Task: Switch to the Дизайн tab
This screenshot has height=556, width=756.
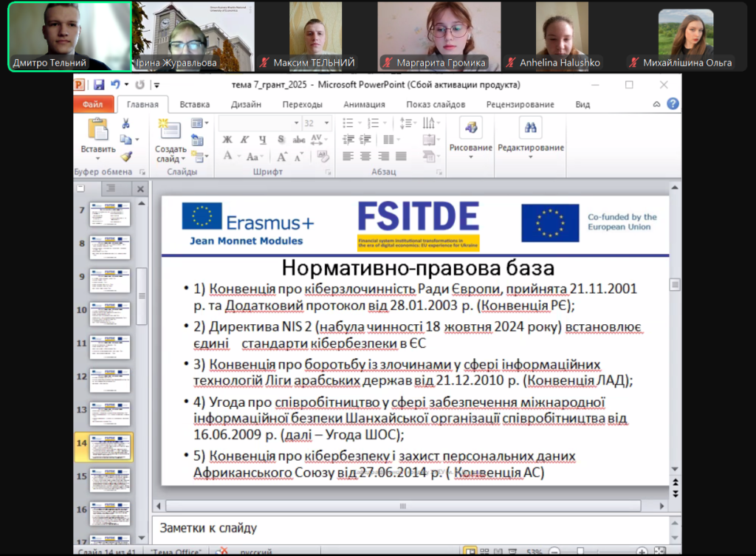Action: coord(246,104)
